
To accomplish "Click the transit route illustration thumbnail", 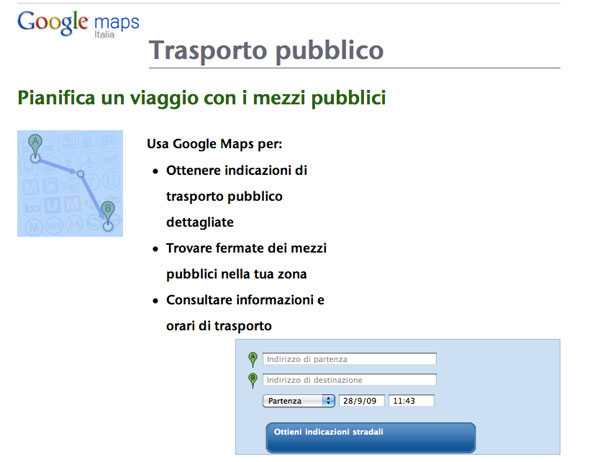I will 70,183.
